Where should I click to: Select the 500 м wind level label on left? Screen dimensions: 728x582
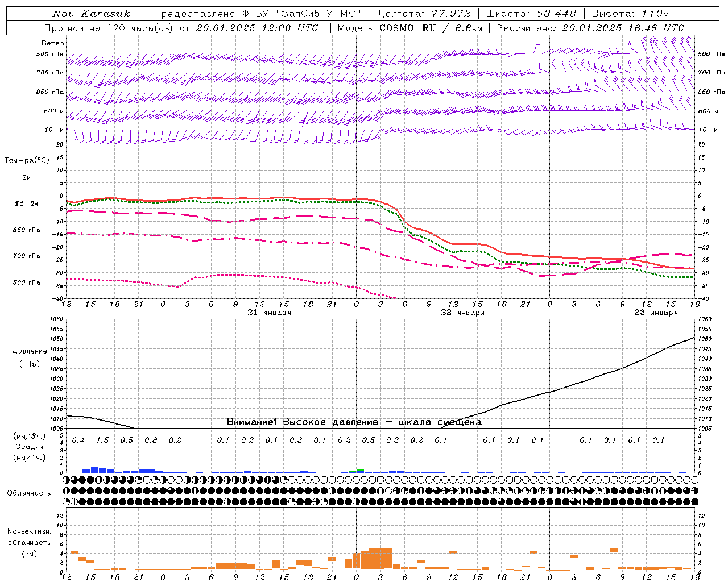coord(53,111)
